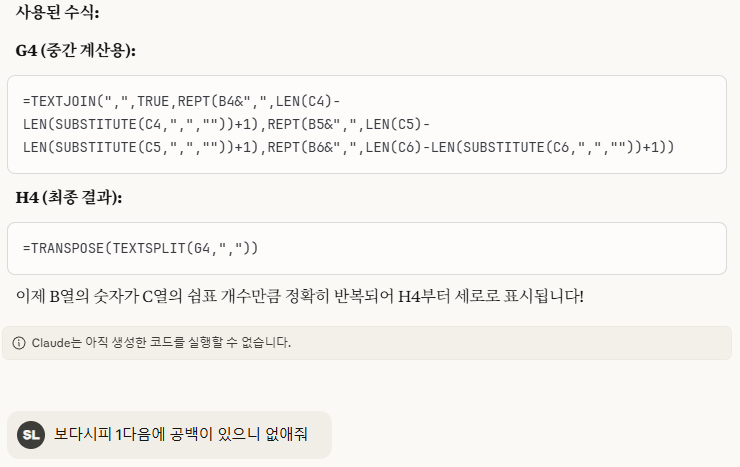Click the info icon in the Claude notice

point(19,343)
